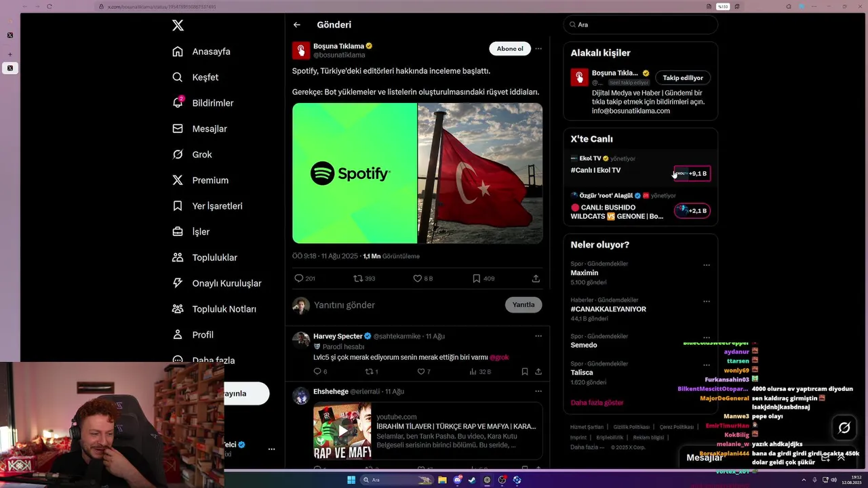Open Yer İşaretleri bookmarks in sidebar

[208, 206]
